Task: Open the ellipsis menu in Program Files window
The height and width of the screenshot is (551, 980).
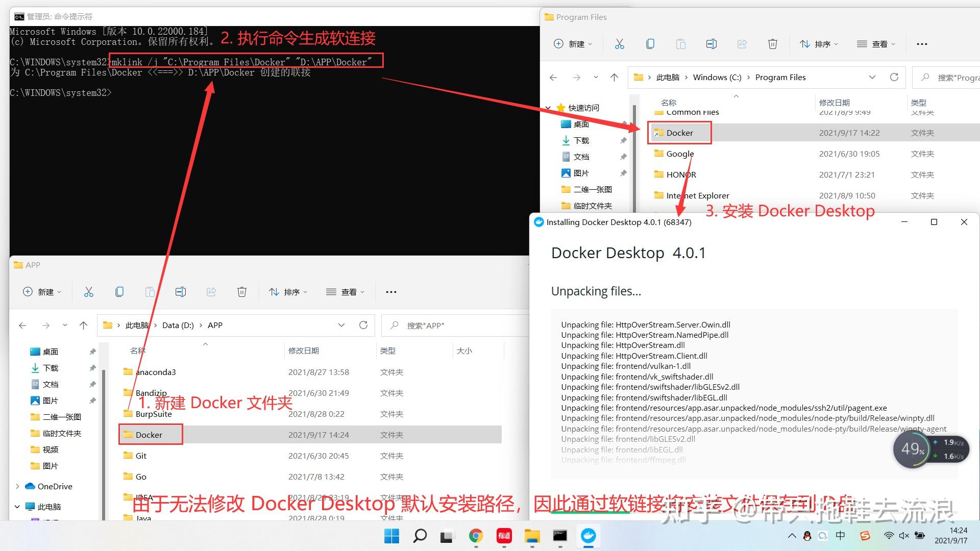Action: [922, 44]
